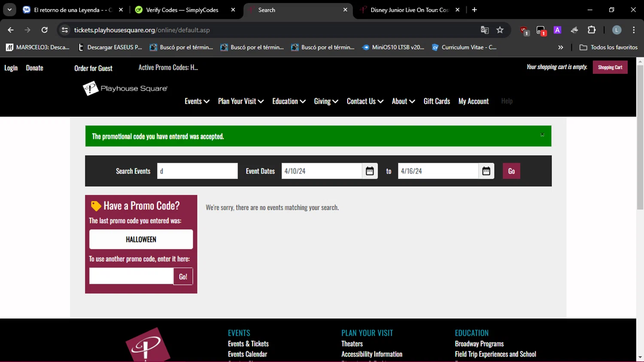The width and height of the screenshot is (644, 362).
Task: Click the Login link
Action: pos(11,68)
